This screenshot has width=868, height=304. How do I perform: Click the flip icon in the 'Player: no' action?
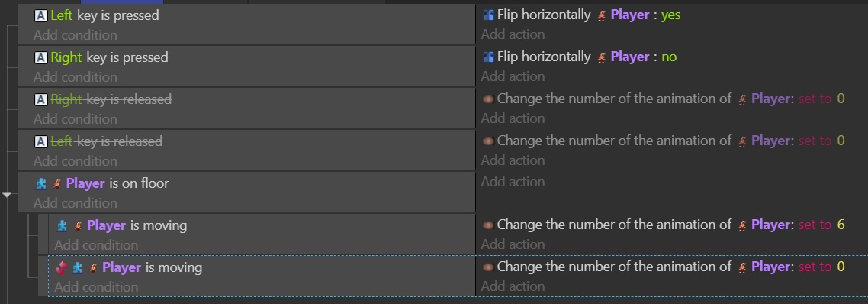pyautogui.click(x=488, y=57)
